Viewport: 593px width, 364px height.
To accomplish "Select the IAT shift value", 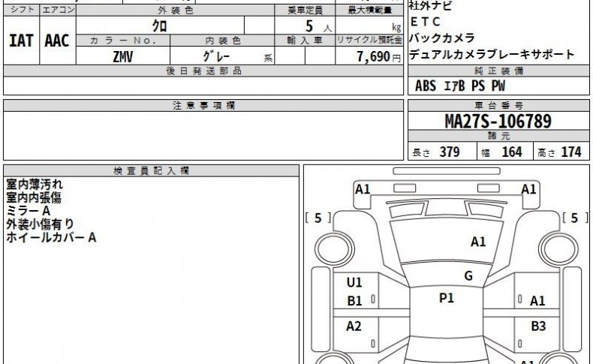I will click(x=21, y=41).
